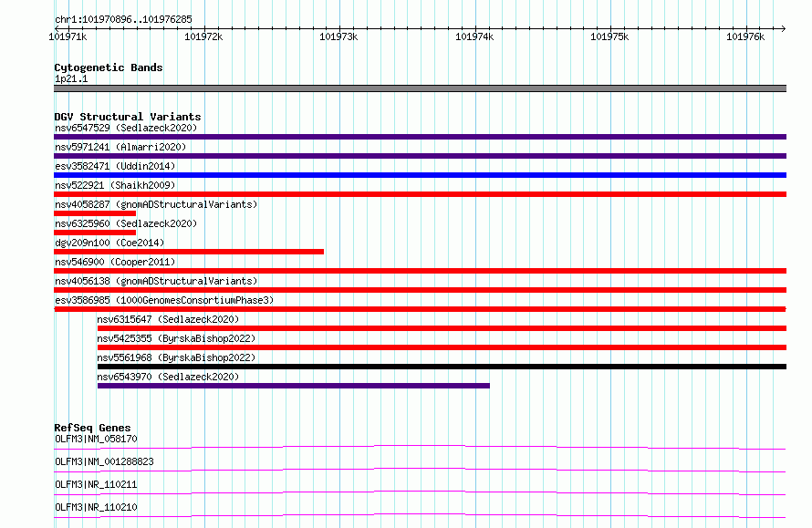Viewport: 812px width, 528px height.
Task: Select the short red bar of nsv6325960
Action: click(x=95, y=233)
